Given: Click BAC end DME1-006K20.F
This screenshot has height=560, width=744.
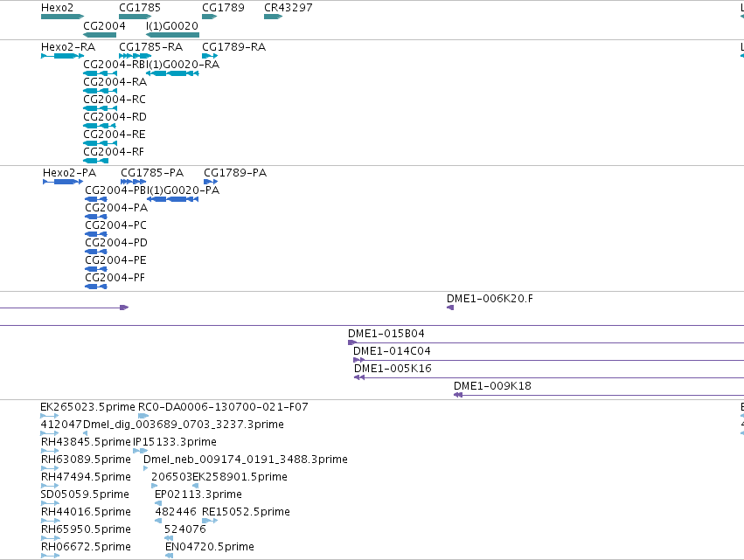Looking at the screenshot, I should [490, 299].
